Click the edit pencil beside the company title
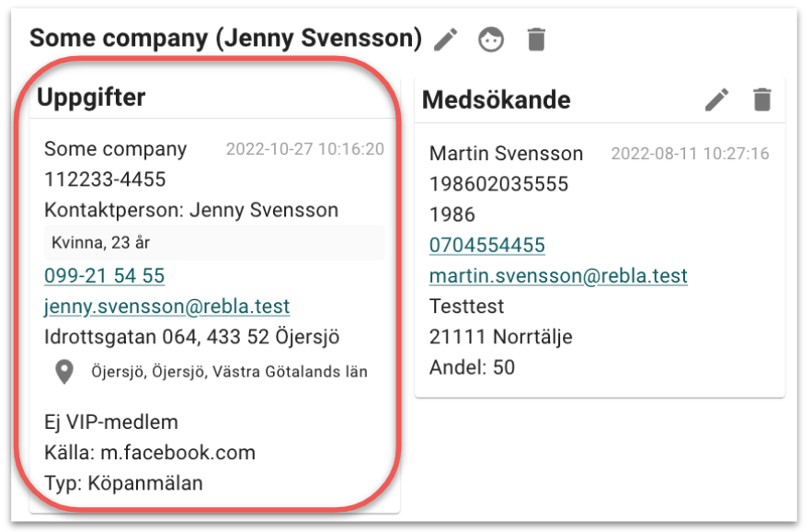Viewport: 812px width, 532px height. pyautogui.click(x=446, y=40)
